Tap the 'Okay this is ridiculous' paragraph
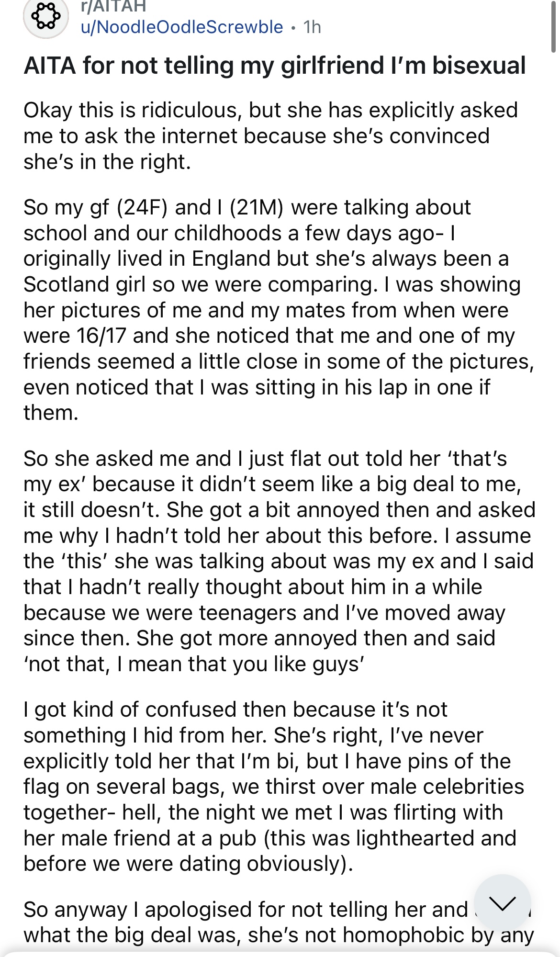The height and width of the screenshot is (957, 560). (271, 136)
